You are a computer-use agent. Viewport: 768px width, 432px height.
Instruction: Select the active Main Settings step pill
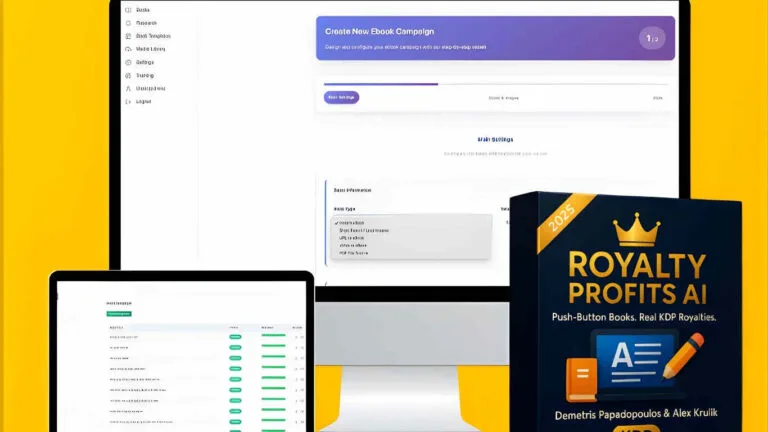[x=341, y=97]
